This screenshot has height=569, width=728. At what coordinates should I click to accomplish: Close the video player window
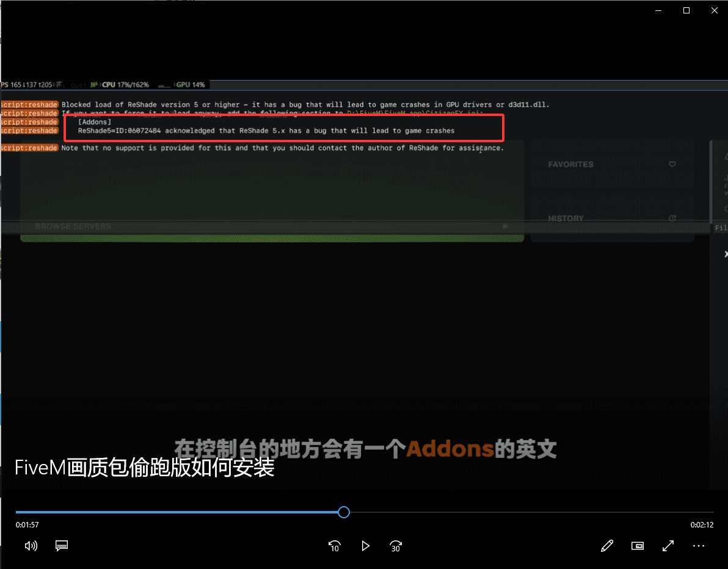tap(714, 10)
